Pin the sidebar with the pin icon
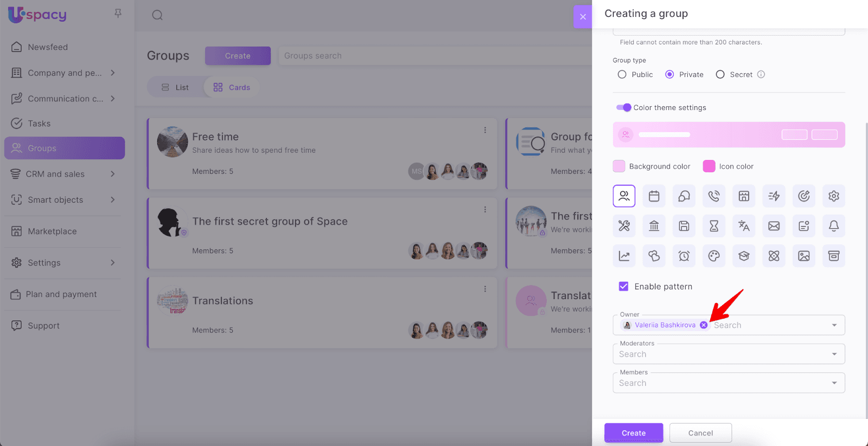Image resolution: width=868 pixels, height=446 pixels. pos(118,14)
